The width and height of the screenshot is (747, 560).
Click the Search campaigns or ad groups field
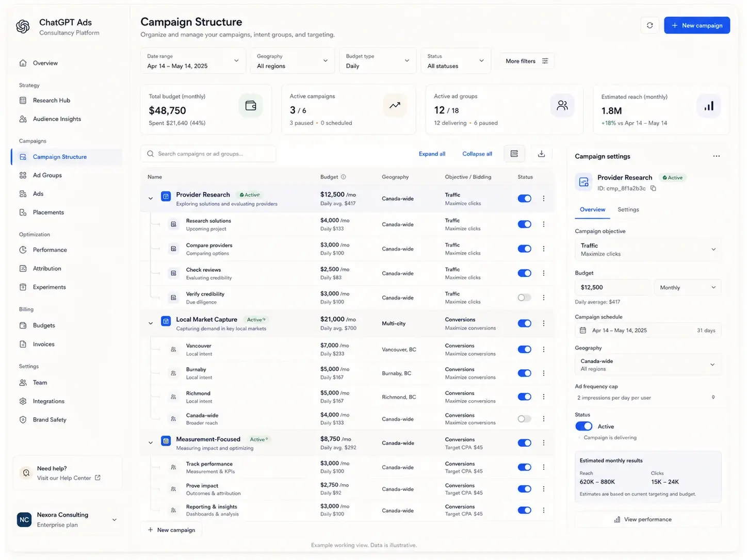(x=208, y=154)
